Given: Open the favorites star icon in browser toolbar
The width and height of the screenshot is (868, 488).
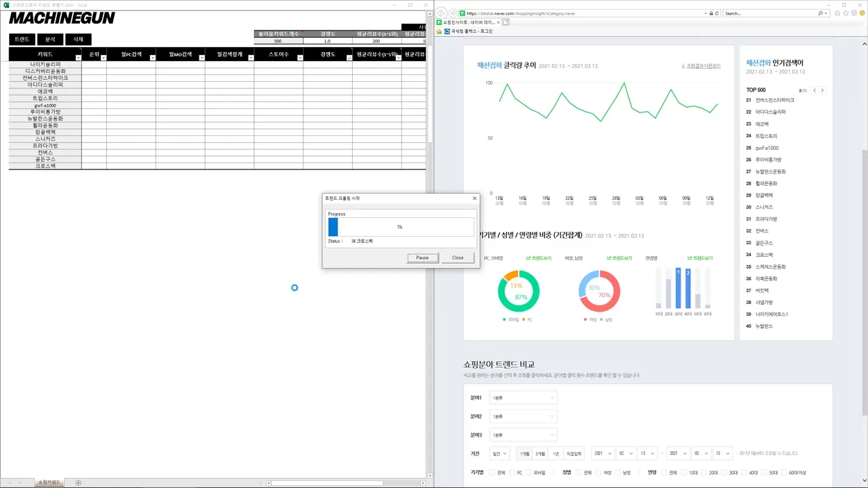Looking at the screenshot, I should click(x=846, y=13).
